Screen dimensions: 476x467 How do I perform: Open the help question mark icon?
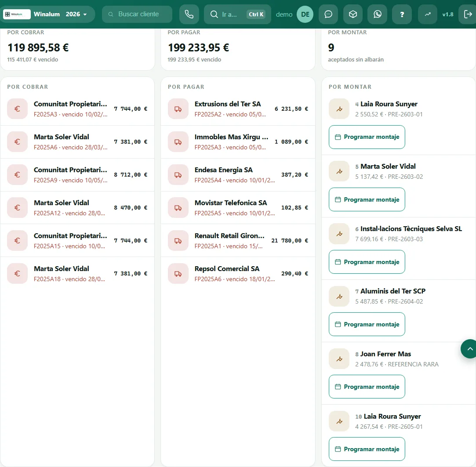tap(402, 14)
